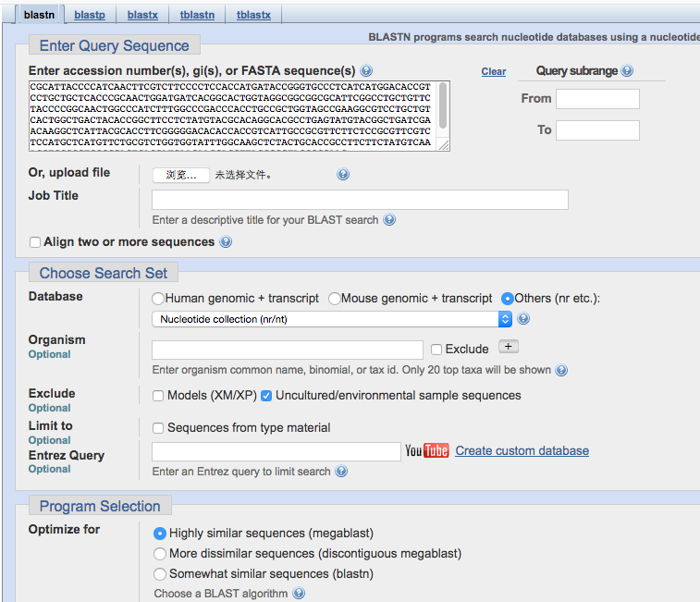
Task: Focus the Query subrange From field
Action: [597, 99]
